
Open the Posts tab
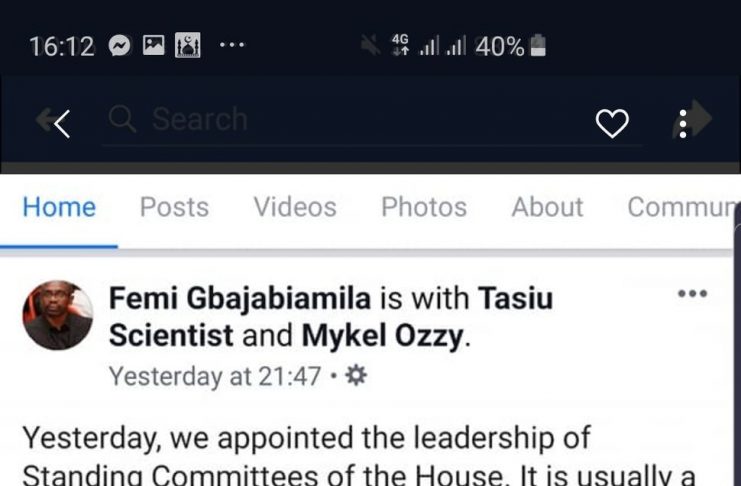pos(174,207)
